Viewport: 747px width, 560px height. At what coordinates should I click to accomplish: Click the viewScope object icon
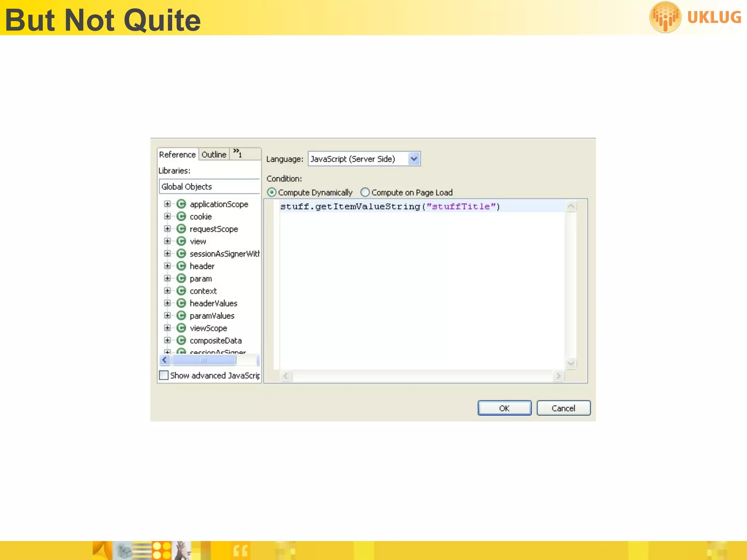coord(181,328)
